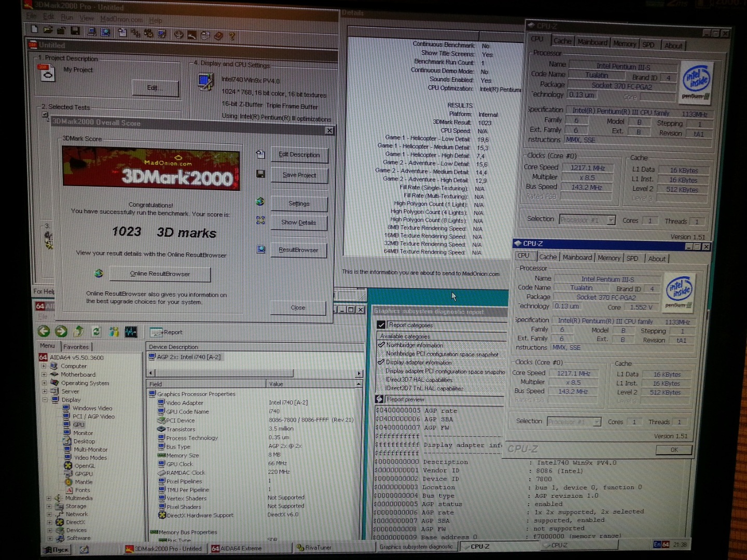Viewport: 747px width, 560px height.
Task: Click the Пуск start button
Action: coord(57,549)
